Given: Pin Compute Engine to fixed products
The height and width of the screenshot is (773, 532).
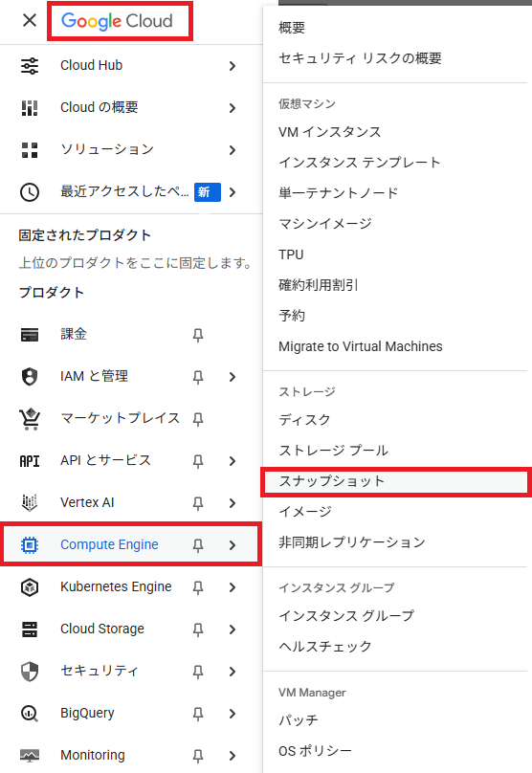Looking at the screenshot, I should click(198, 545).
